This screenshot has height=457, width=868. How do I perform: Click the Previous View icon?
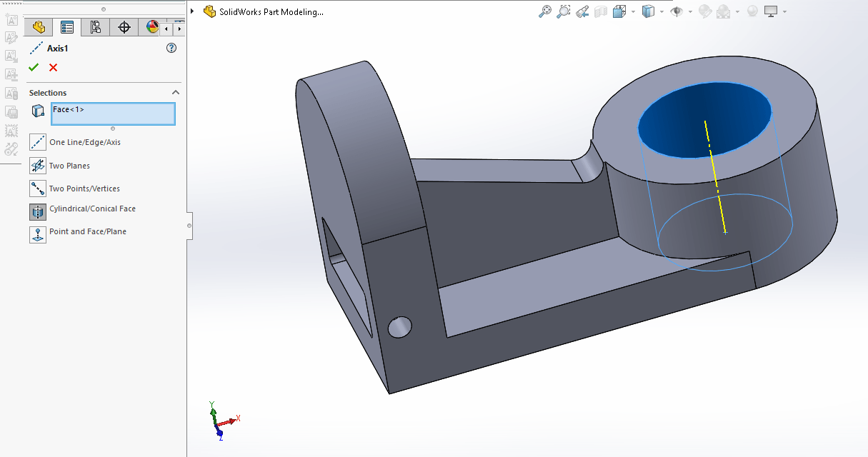click(582, 11)
